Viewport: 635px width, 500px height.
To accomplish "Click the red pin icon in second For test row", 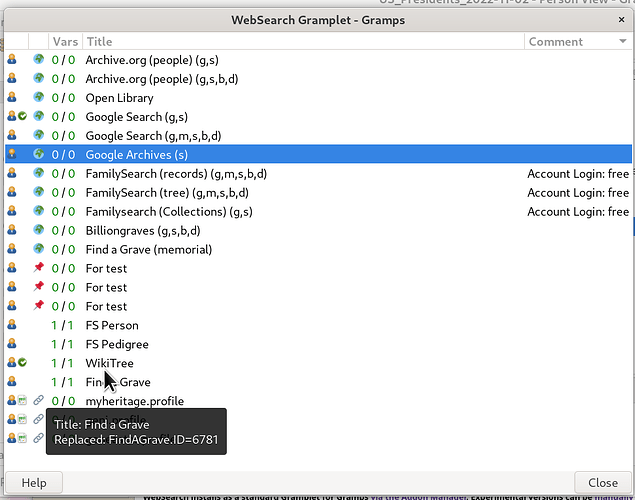I will tap(38, 287).
